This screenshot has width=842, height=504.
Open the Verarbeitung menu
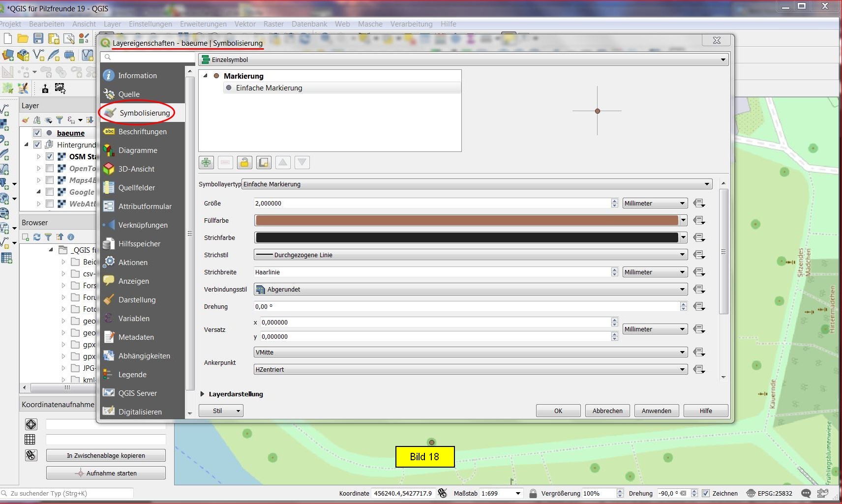411,24
